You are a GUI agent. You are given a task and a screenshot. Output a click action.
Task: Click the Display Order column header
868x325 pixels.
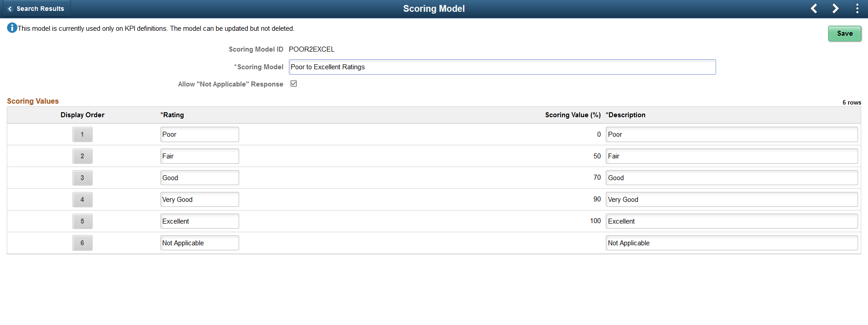point(82,115)
